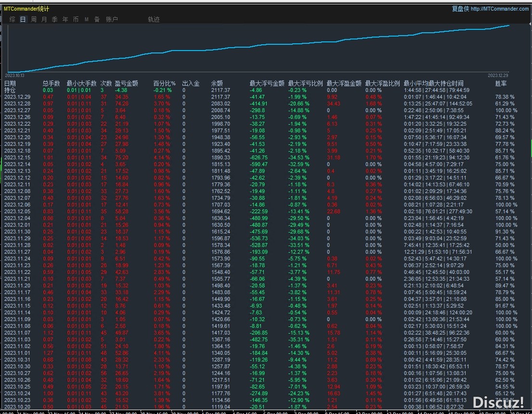Open the 周 weekly statistics tab

(34, 19)
